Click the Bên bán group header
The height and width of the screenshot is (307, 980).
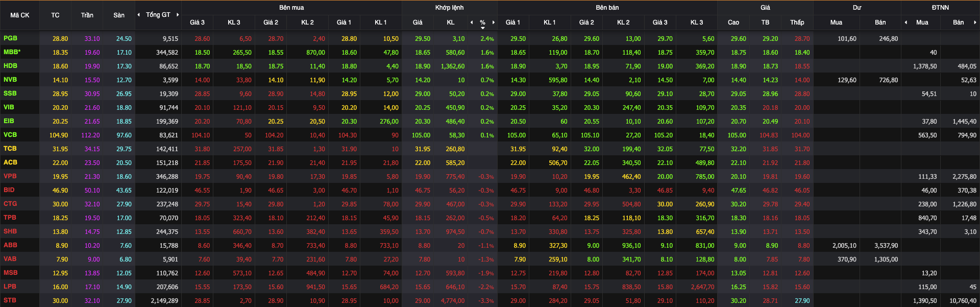(x=607, y=8)
